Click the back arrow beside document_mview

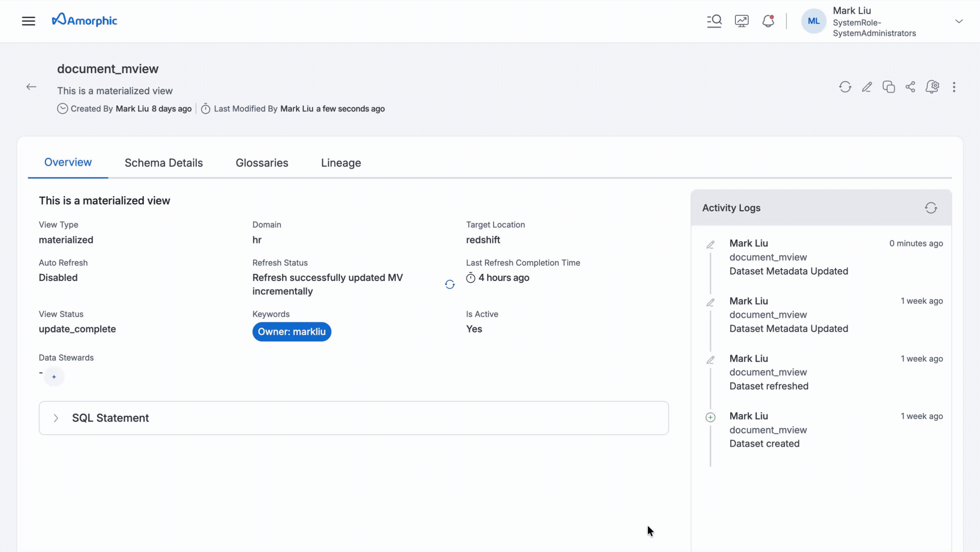31,87
